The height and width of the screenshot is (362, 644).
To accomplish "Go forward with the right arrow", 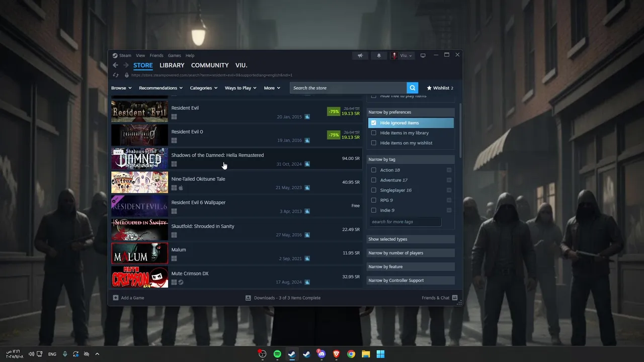I will (x=126, y=65).
